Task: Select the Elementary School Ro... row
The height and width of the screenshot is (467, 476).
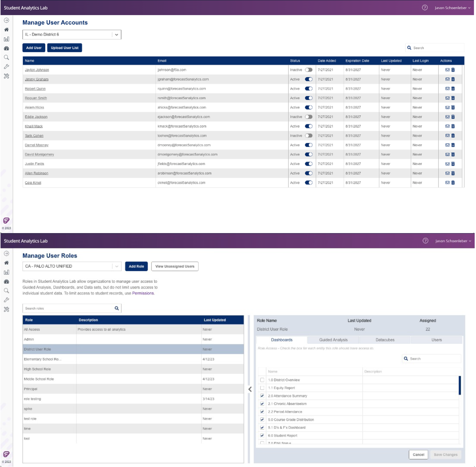Action: [x=133, y=359]
